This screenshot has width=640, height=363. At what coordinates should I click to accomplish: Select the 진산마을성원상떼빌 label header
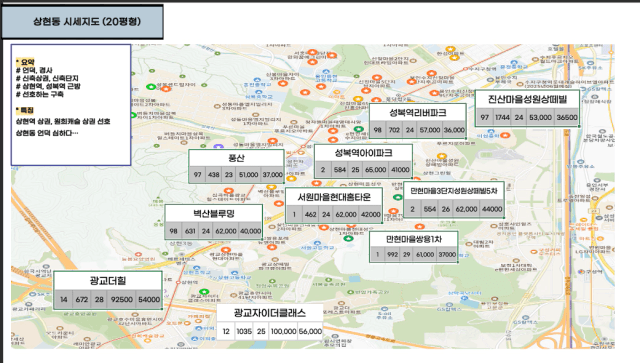point(527,99)
